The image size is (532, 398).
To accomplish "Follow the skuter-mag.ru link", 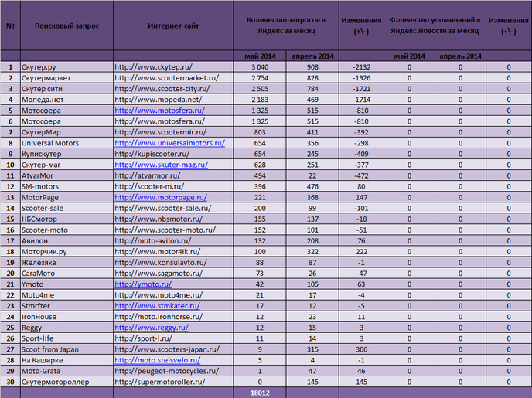I will (x=161, y=165).
